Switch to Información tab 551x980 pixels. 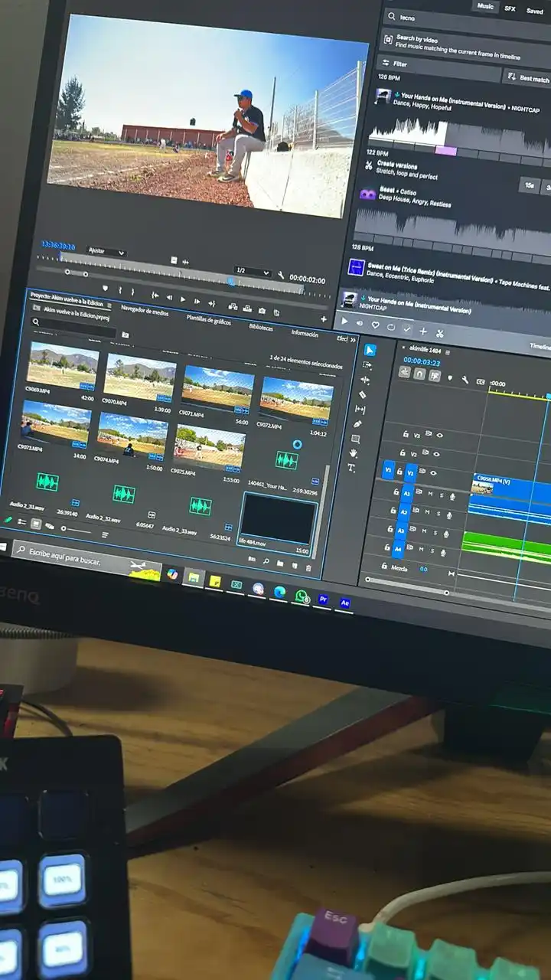coord(305,333)
